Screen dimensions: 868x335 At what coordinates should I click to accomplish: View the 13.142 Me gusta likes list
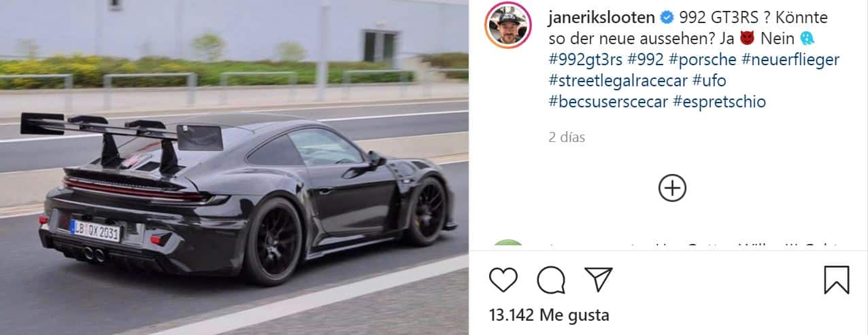(x=550, y=315)
